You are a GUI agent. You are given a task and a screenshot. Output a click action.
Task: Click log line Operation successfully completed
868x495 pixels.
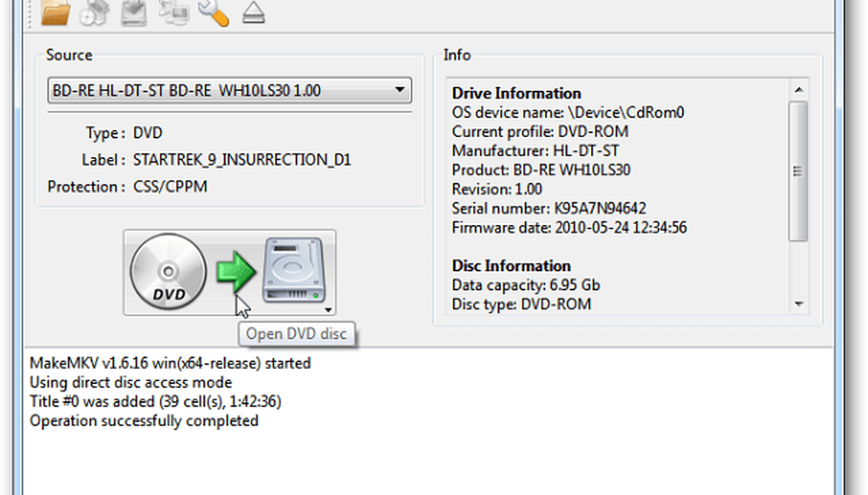144,421
